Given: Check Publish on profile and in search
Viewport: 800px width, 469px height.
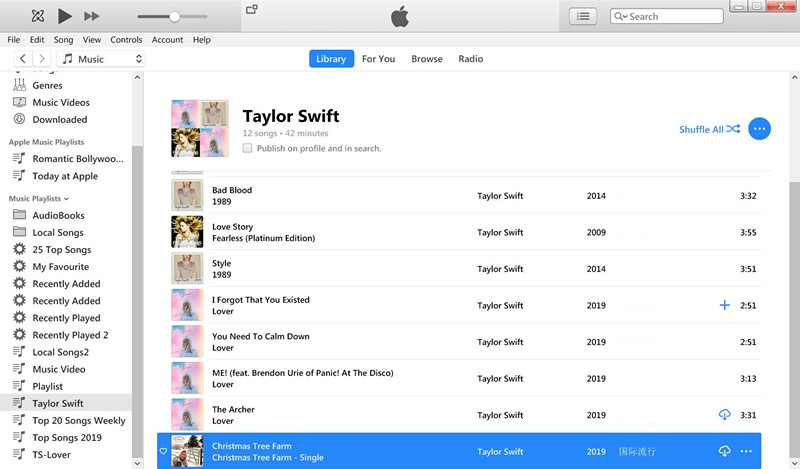Looking at the screenshot, I should [x=247, y=149].
